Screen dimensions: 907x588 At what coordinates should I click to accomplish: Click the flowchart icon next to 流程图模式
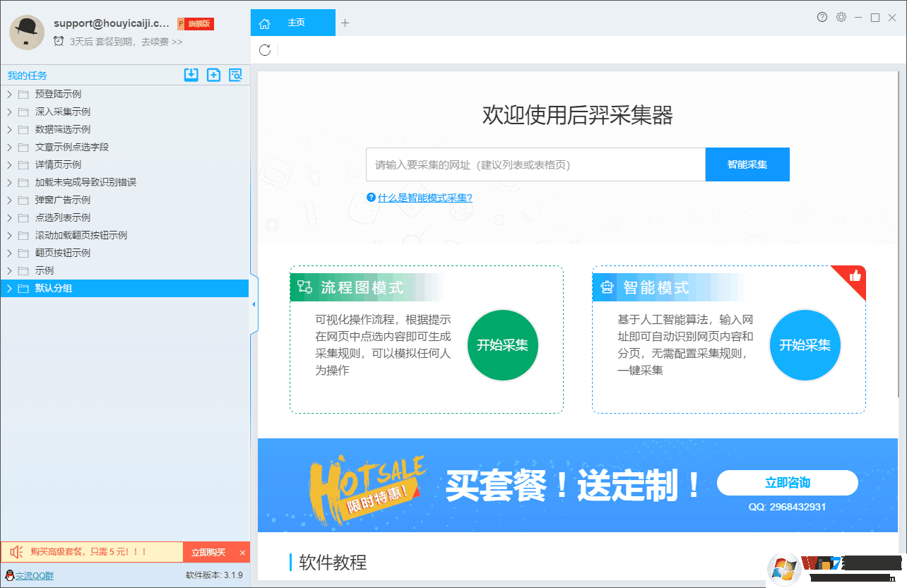(304, 287)
